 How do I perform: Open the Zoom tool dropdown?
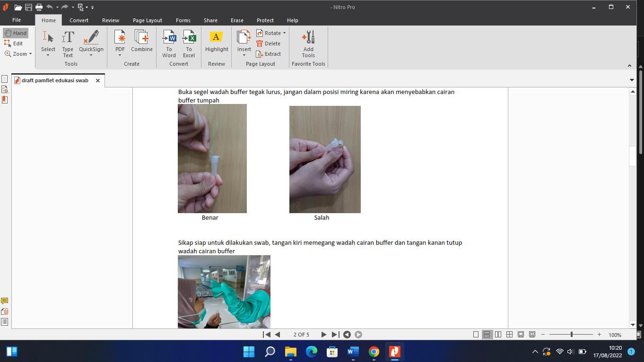point(30,54)
